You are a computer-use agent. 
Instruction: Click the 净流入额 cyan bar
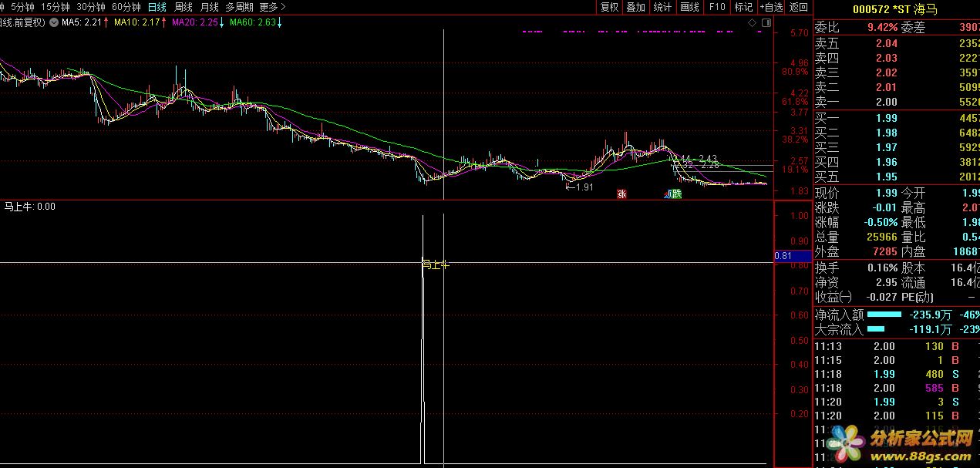coord(884,315)
